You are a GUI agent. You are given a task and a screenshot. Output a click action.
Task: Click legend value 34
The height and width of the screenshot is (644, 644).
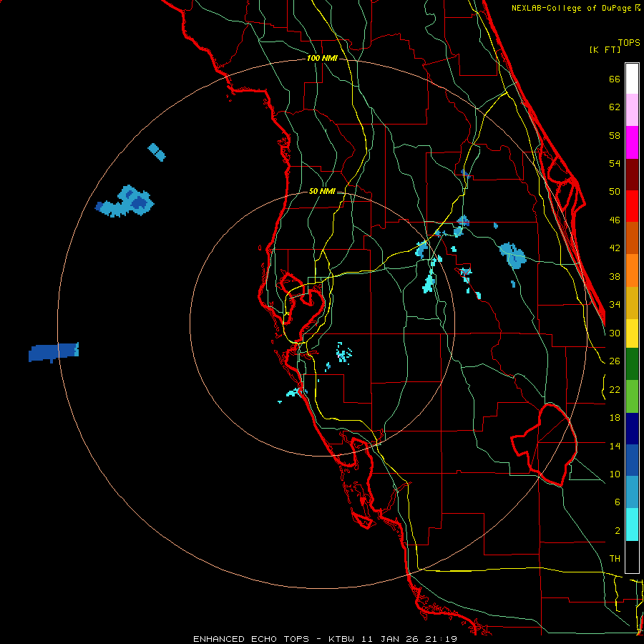point(615,304)
